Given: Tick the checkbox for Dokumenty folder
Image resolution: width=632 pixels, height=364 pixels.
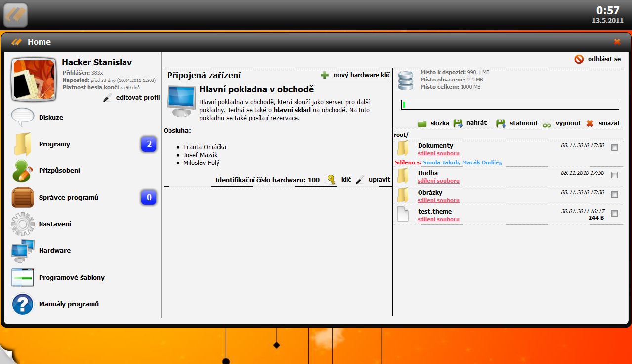Looking at the screenshot, I should (614, 148).
